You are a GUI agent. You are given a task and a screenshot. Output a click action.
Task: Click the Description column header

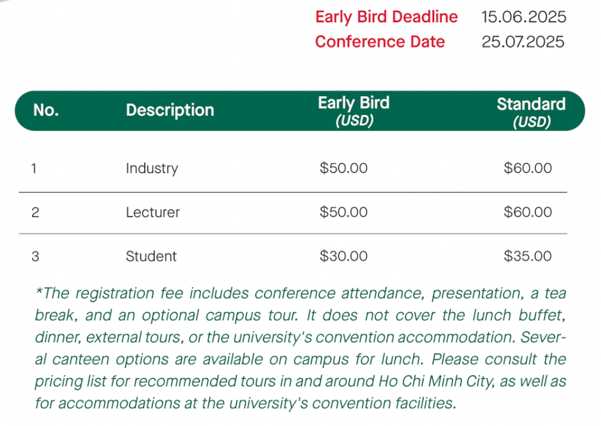[x=170, y=110]
